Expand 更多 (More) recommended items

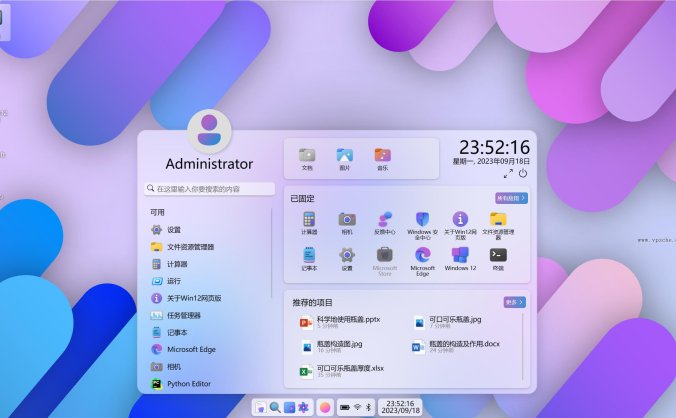[514, 302]
